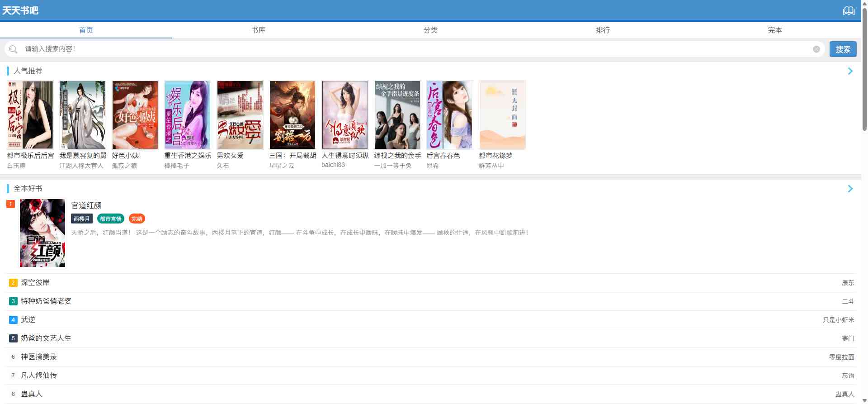Click the number 1 rank badge

click(10, 204)
